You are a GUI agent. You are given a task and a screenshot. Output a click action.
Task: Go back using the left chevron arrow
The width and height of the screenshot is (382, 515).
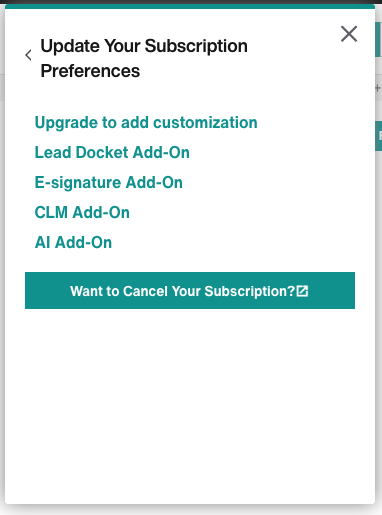[x=29, y=55]
